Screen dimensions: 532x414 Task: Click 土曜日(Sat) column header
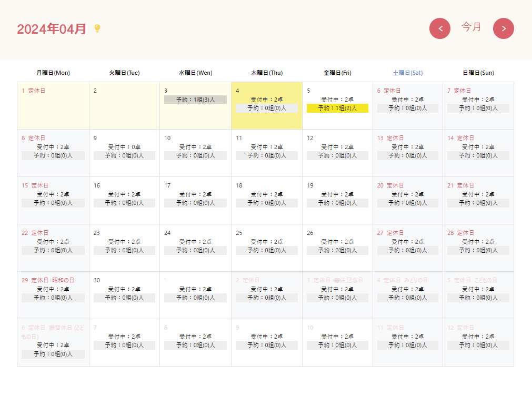point(408,73)
